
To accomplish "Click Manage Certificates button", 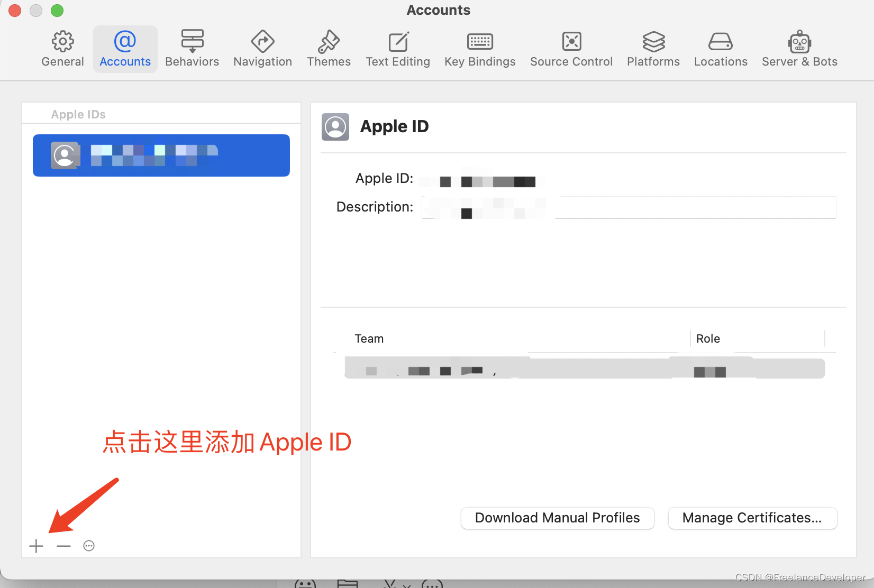I will (x=752, y=518).
